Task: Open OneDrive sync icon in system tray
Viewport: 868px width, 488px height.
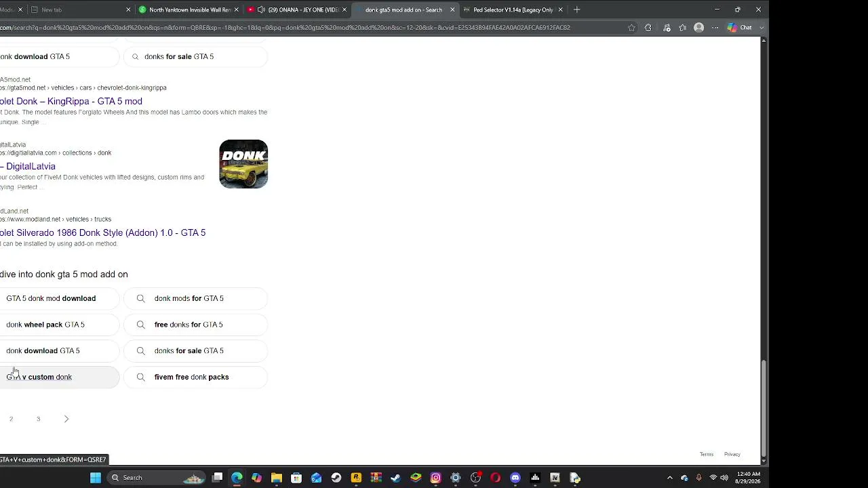Action: (x=684, y=478)
